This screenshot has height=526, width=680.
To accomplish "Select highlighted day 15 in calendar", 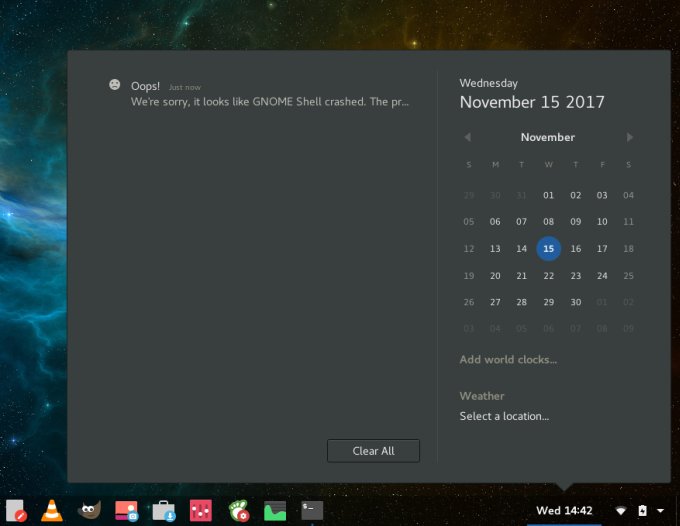I will [x=549, y=248].
